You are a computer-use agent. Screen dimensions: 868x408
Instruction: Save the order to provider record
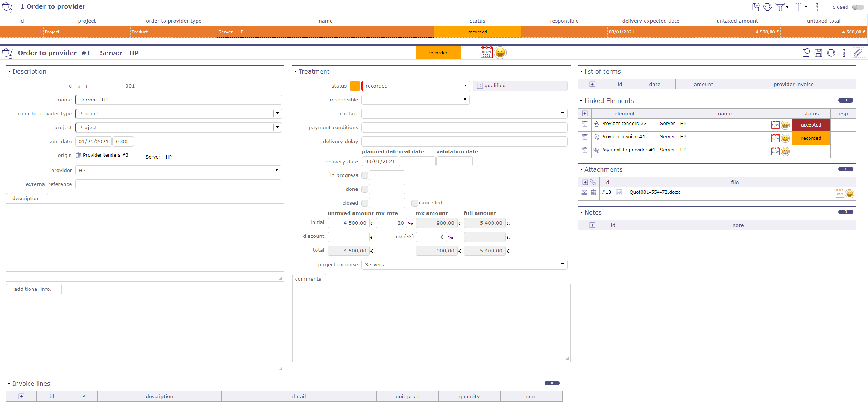click(818, 53)
